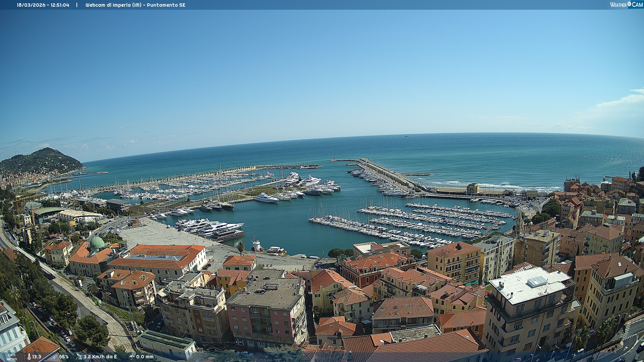Click the thermometer temperature icon
Screen dimensions: 644x362
(29, 357)
